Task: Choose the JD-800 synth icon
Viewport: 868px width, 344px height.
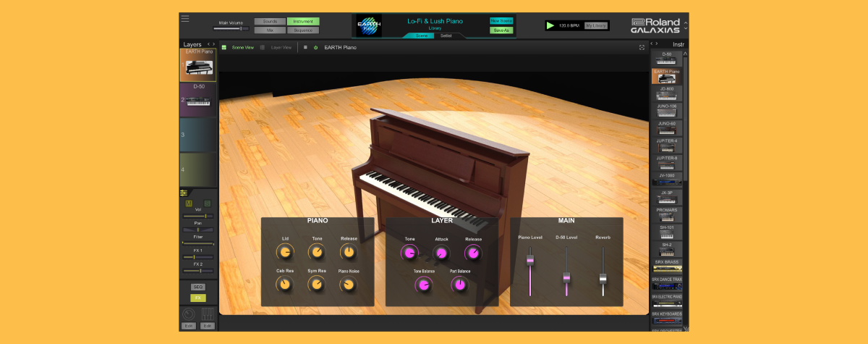Action: pyautogui.click(x=666, y=93)
